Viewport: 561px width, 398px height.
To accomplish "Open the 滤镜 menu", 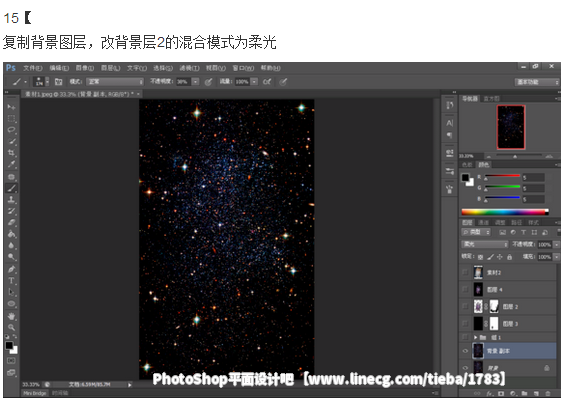I will point(189,68).
